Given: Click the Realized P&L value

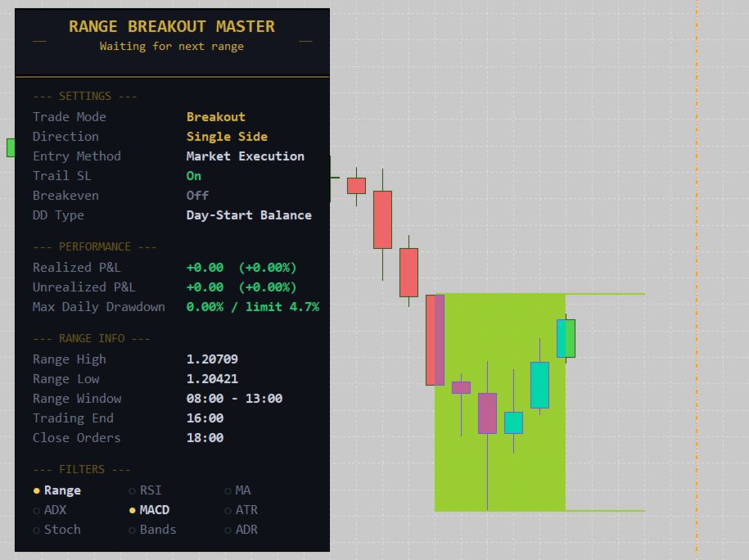Looking at the screenshot, I should pos(241,268).
